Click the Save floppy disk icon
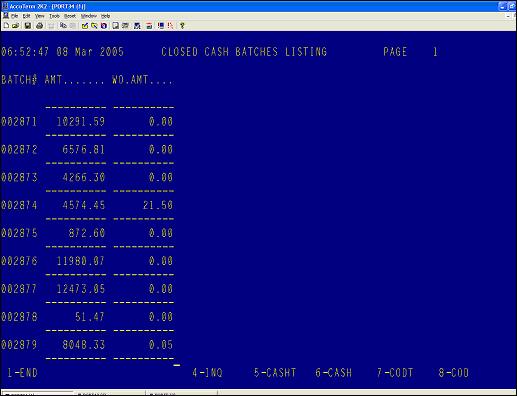This screenshot has width=517, height=396. pos(28,26)
